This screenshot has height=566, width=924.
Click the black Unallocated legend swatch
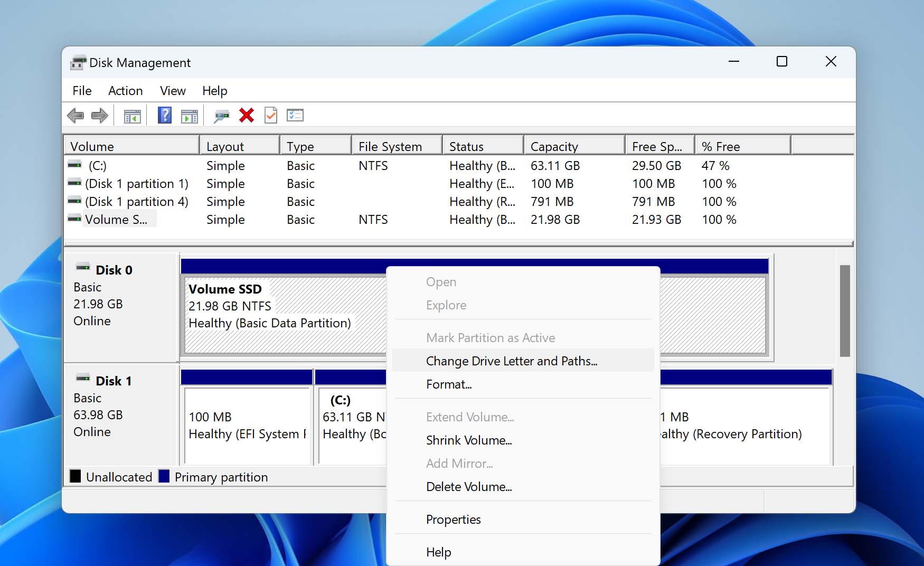coord(76,476)
